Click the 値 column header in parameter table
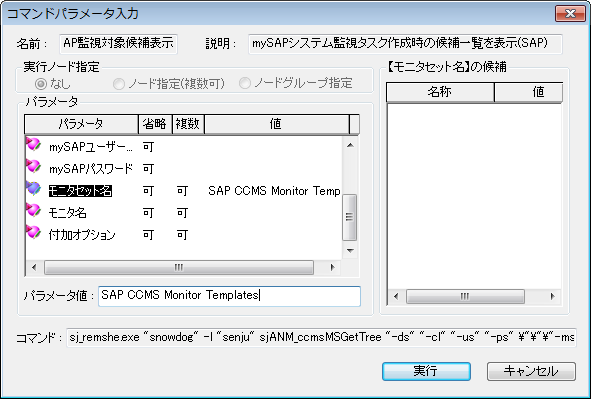The image size is (591, 399). coord(276,124)
